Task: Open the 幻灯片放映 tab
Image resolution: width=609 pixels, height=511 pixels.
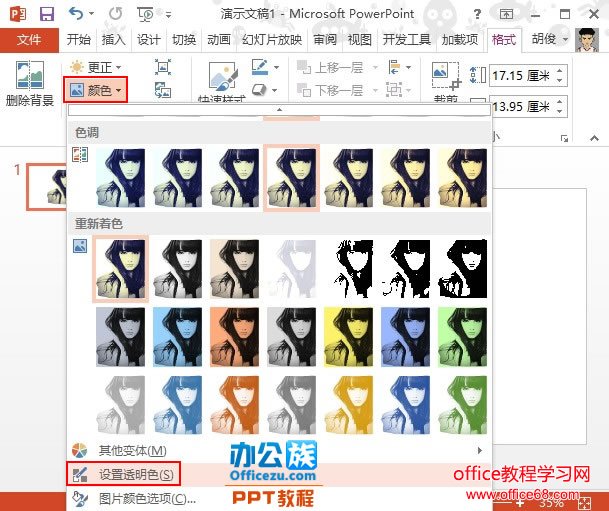Action: [272, 40]
